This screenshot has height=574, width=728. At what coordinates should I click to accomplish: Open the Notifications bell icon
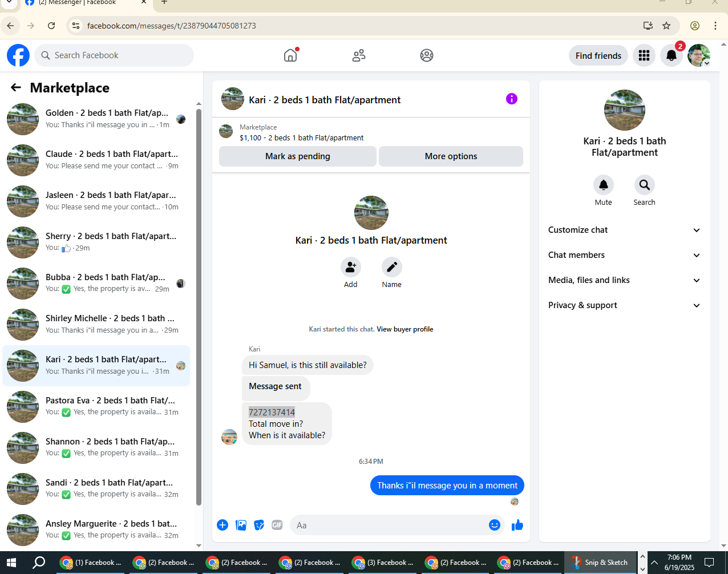click(x=672, y=55)
